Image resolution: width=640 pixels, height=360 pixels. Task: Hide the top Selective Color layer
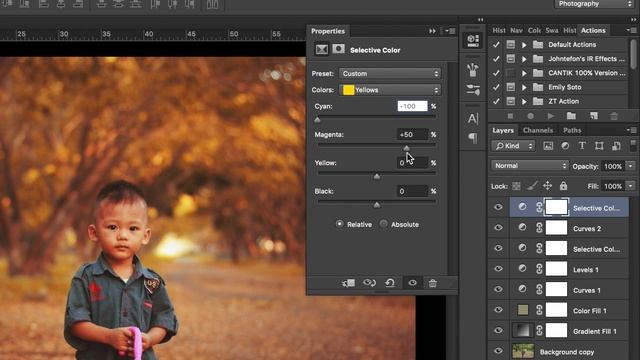point(498,207)
